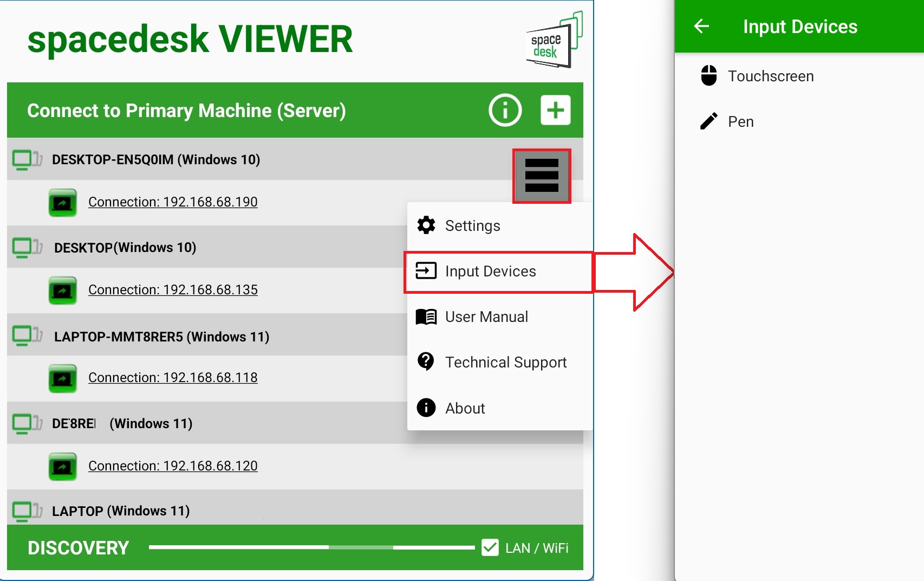Viewport: 924px width, 581px height.
Task: Add a server with the plus icon
Action: 555,111
